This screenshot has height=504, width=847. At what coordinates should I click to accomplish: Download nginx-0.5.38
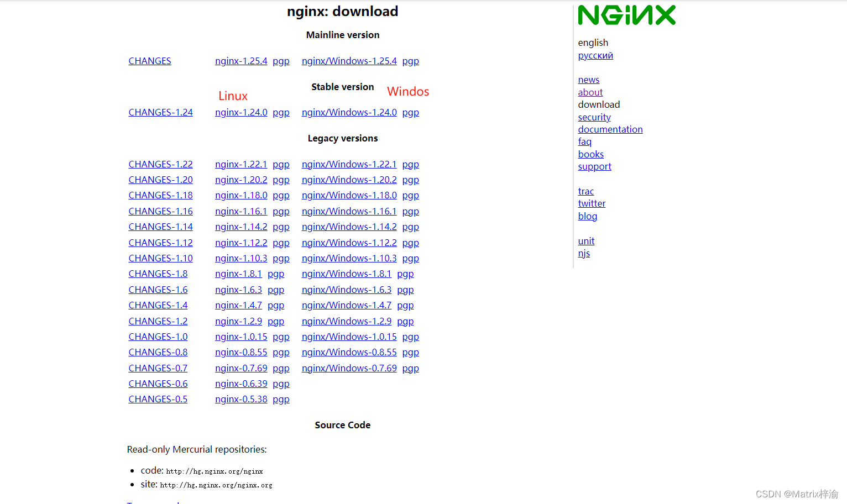click(x=241, y=399)
